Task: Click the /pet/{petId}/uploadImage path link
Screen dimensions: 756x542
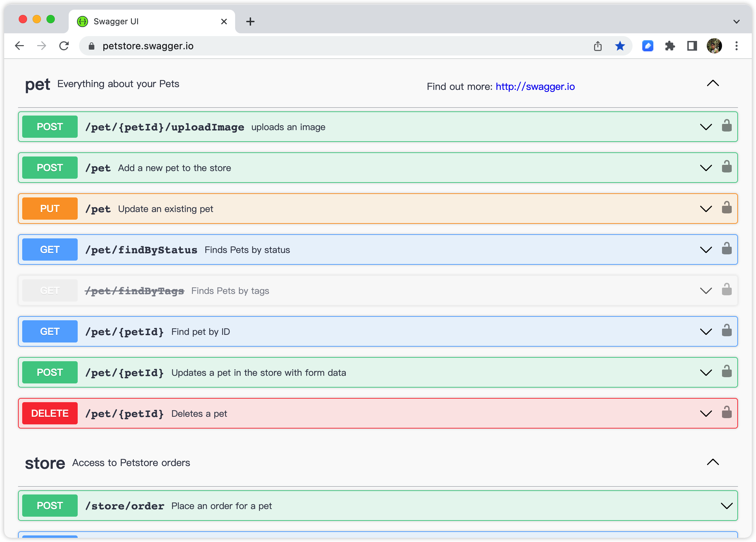Action: click(x=165, y=127)
